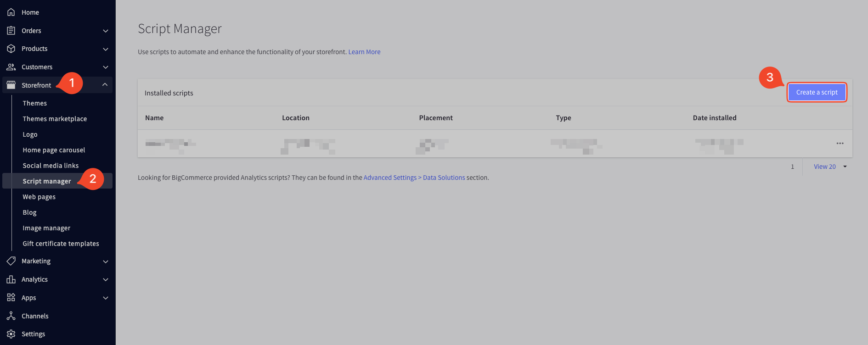
Task: Click the Type column header
Action: 564,118
